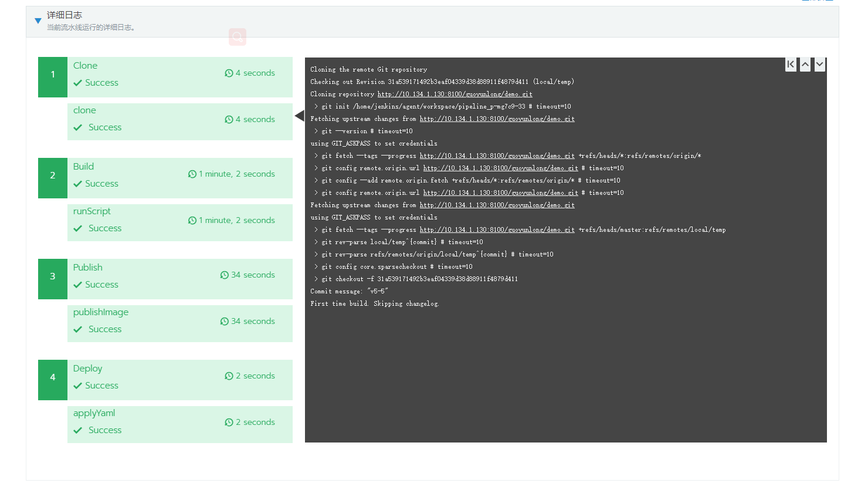868x483 pixels.
Task: Click the green checkmark in the publishImage step
Action: (77, 330)
